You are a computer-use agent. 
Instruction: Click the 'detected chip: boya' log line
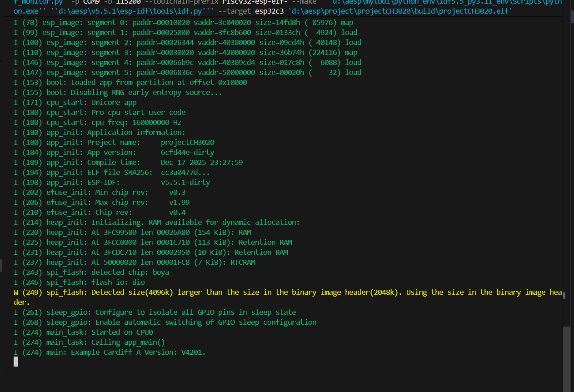point(108,272)
